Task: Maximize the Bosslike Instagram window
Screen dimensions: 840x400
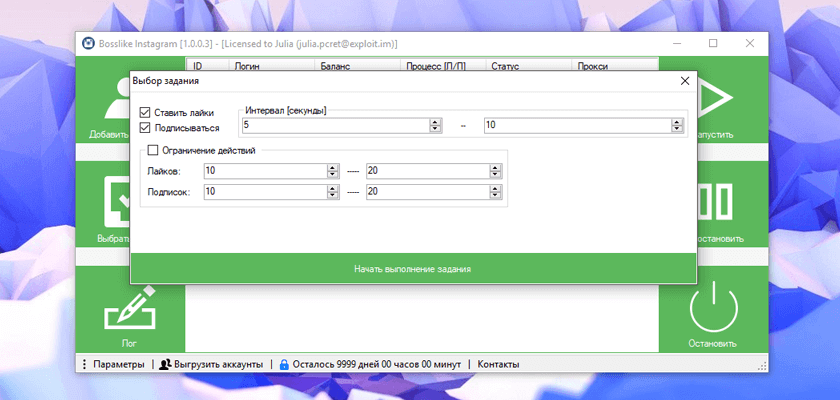Action: (713, 43)
